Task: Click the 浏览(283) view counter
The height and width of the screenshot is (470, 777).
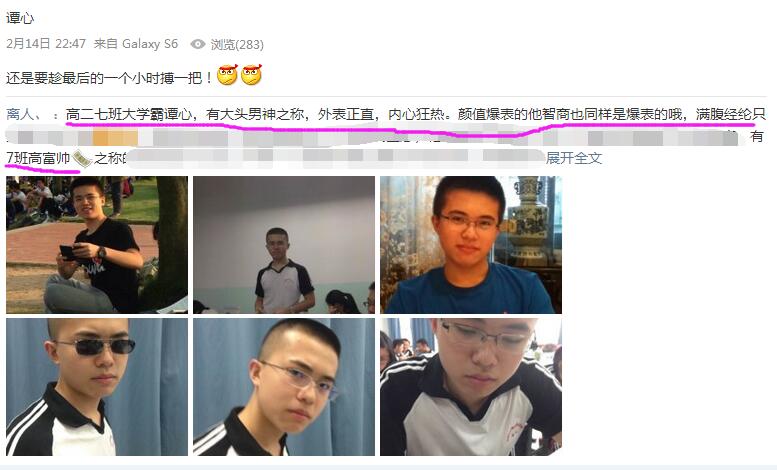Action: [x=237, y=45]
